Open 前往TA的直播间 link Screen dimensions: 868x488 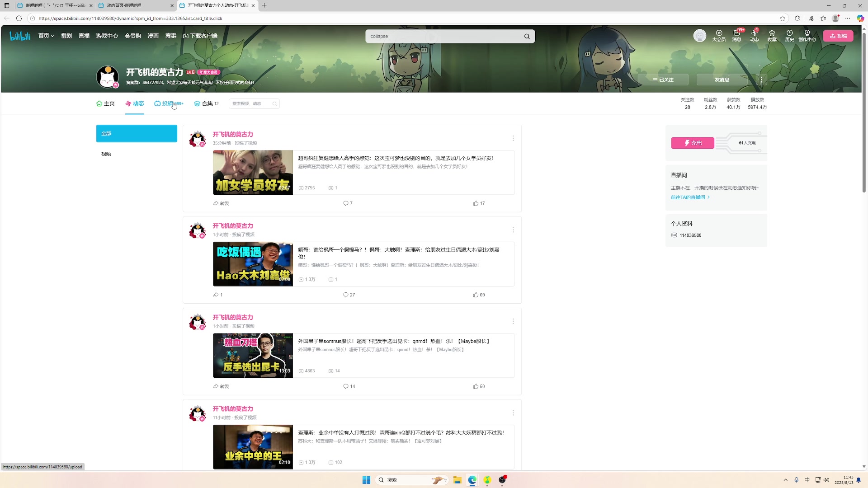pyautogui.click(x=690, y=197)
